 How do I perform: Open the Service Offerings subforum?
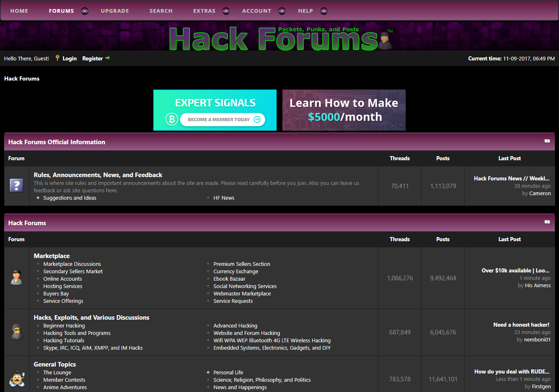[x=63, y=301]
